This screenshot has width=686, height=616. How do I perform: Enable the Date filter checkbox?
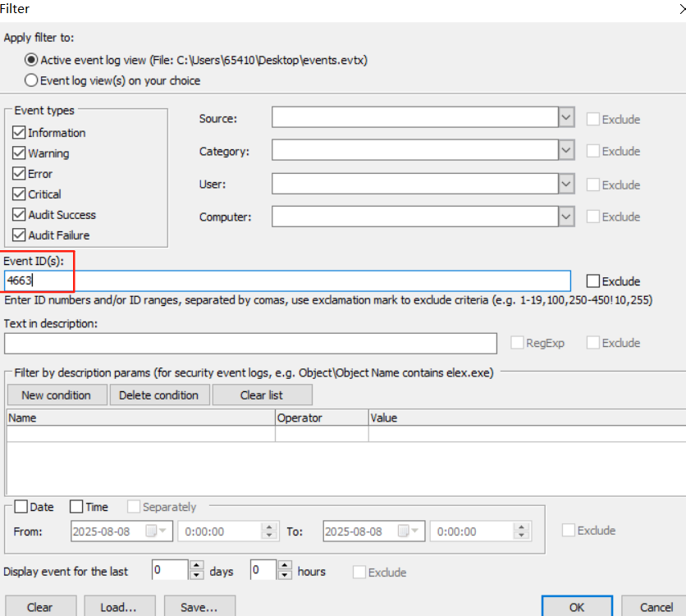(21, 507)
